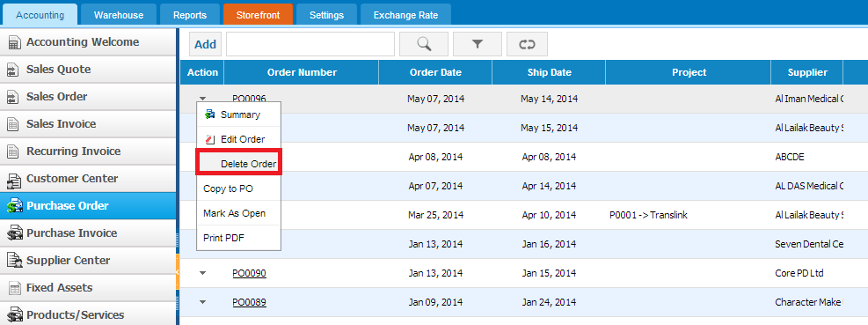Viewport: 868px width, 325px height.
Task: Sort by Order Number column header
Action: point(302,72)
